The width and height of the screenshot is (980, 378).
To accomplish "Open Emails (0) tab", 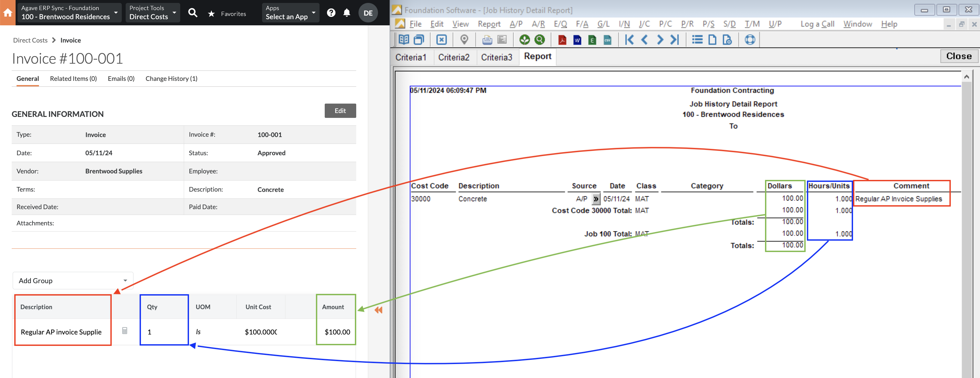I will click(x=121, y=79).
